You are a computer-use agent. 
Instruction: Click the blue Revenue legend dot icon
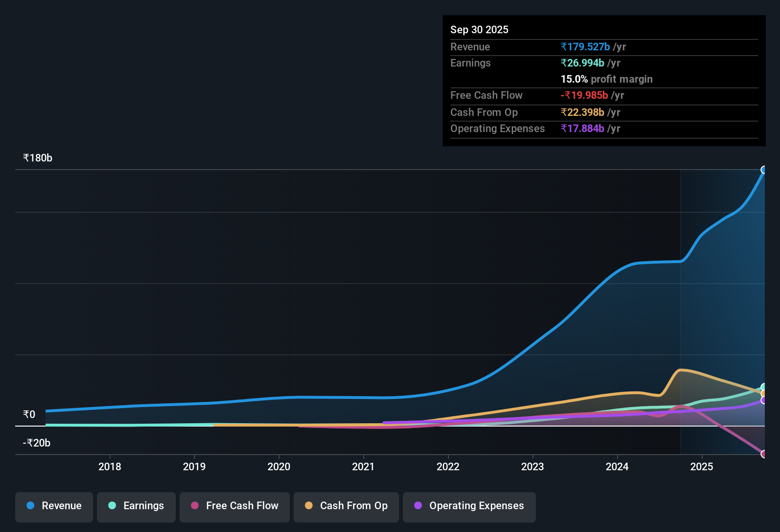tap(30, 506)
